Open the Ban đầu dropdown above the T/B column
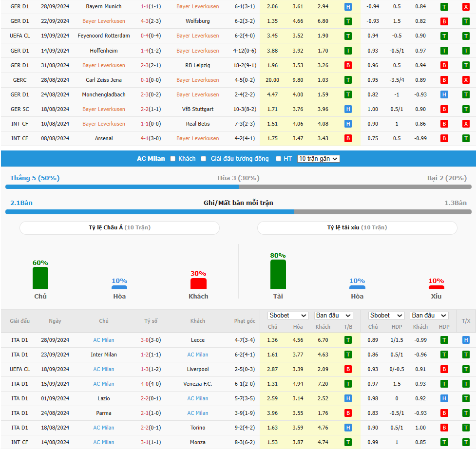Screen dimensions: 476x449 pos(333,316)
